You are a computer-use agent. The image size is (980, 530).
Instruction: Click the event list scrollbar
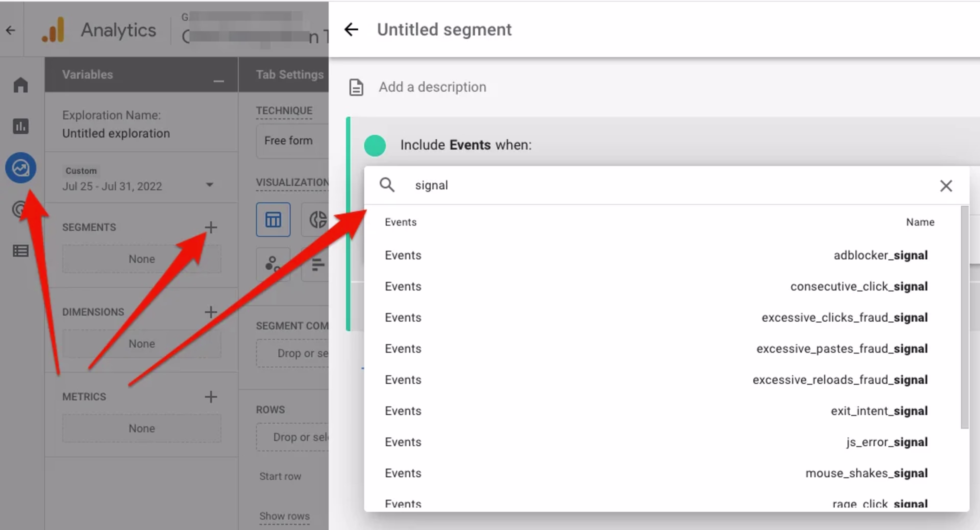pyautogui.click(x=964, y=318)
